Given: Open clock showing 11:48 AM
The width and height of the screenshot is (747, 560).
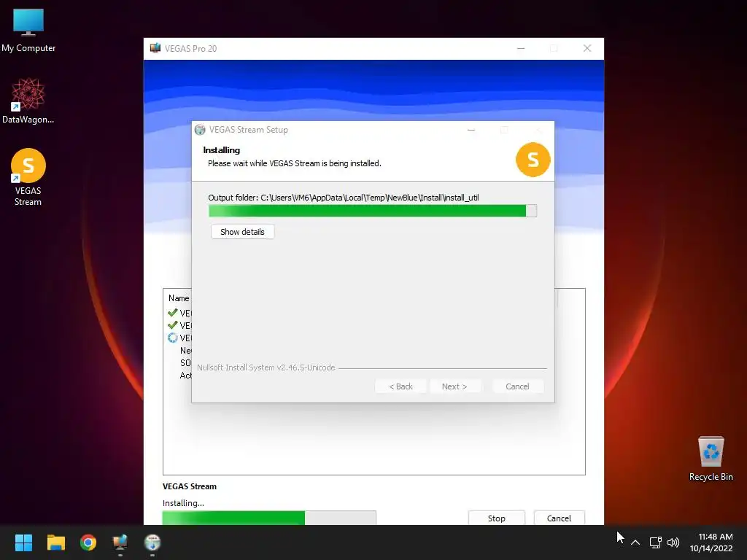Looking at the screenshot, I should tap(711, 542).
